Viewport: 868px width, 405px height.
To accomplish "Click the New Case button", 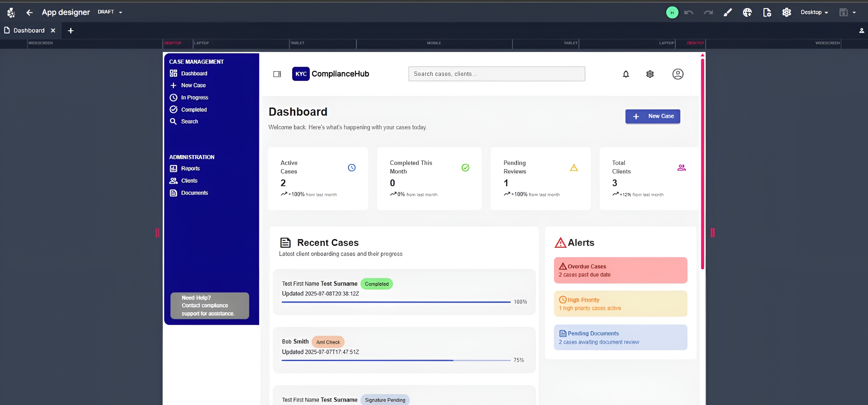I will pyautogui.click(x=652, y=116).
